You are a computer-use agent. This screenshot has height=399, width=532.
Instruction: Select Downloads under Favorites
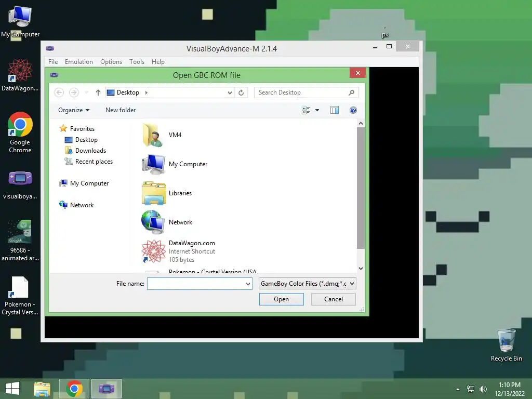[x=90, y=151]
